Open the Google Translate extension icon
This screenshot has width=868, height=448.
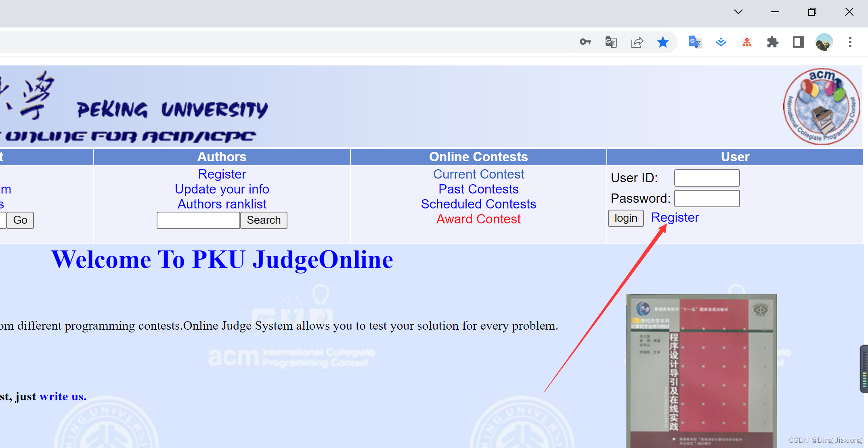pos(694,42)
